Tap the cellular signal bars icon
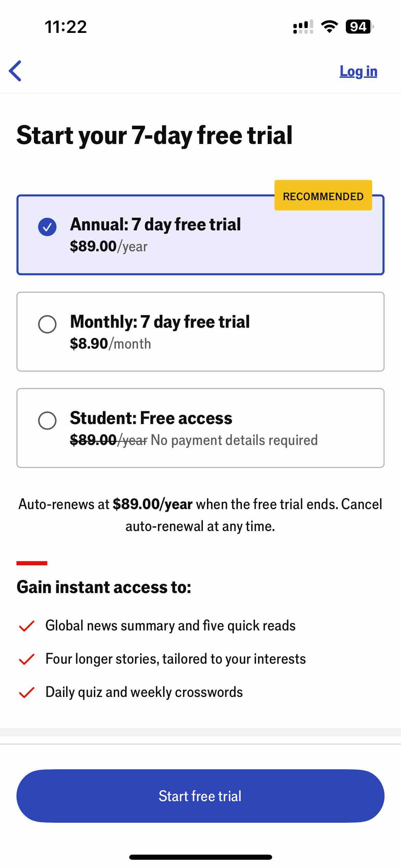401x868 pixels. coord(303,27)
